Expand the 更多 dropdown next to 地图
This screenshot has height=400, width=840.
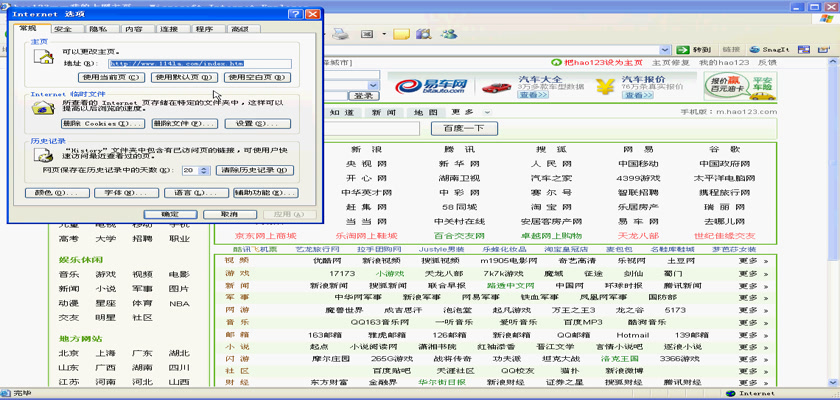[x=487, y=112]
